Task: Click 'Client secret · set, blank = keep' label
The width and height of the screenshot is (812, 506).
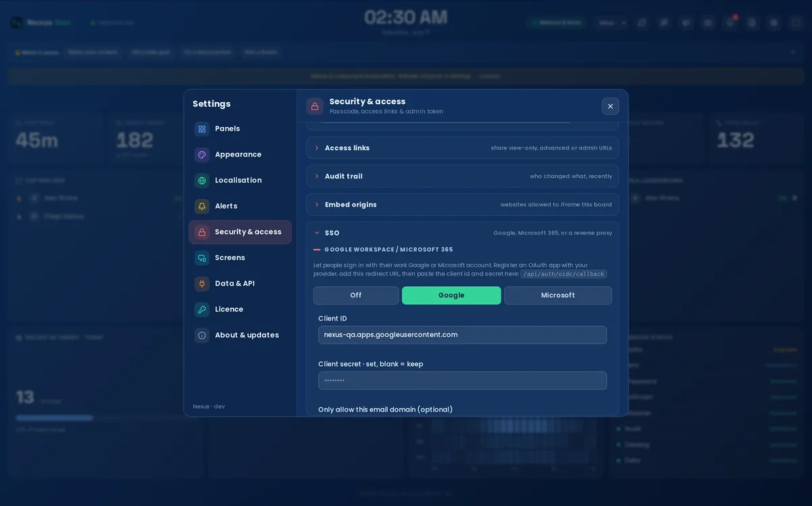Action: pos(371,364)
